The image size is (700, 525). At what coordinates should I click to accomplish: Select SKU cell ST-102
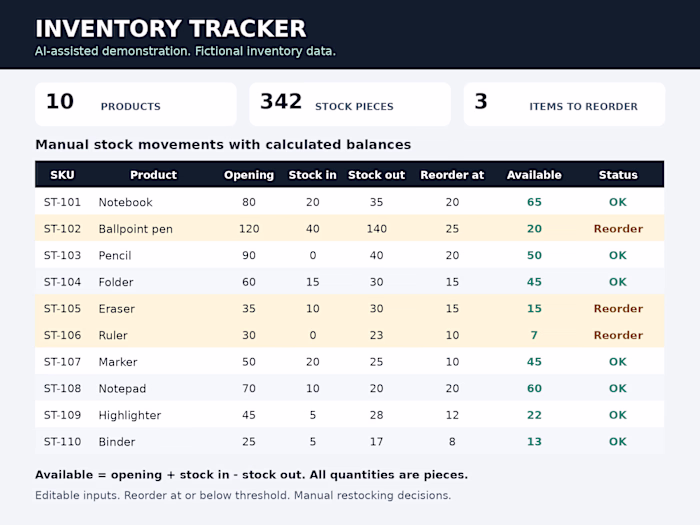click(62, 229)
